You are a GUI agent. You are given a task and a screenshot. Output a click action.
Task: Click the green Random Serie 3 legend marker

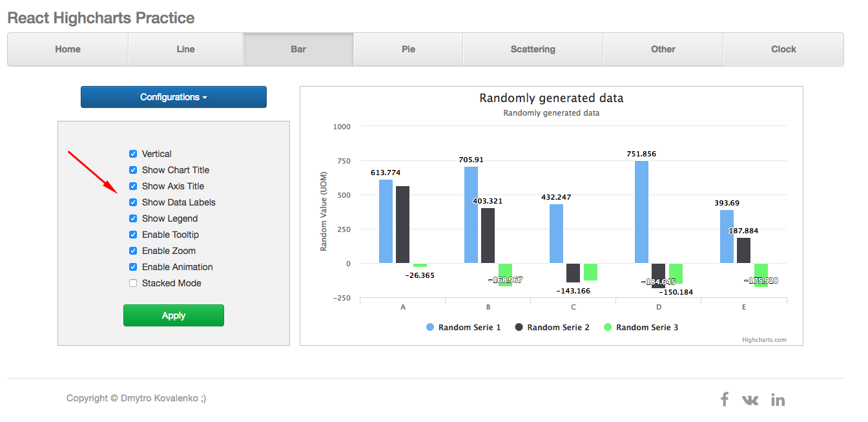click(x=608, y=327)
